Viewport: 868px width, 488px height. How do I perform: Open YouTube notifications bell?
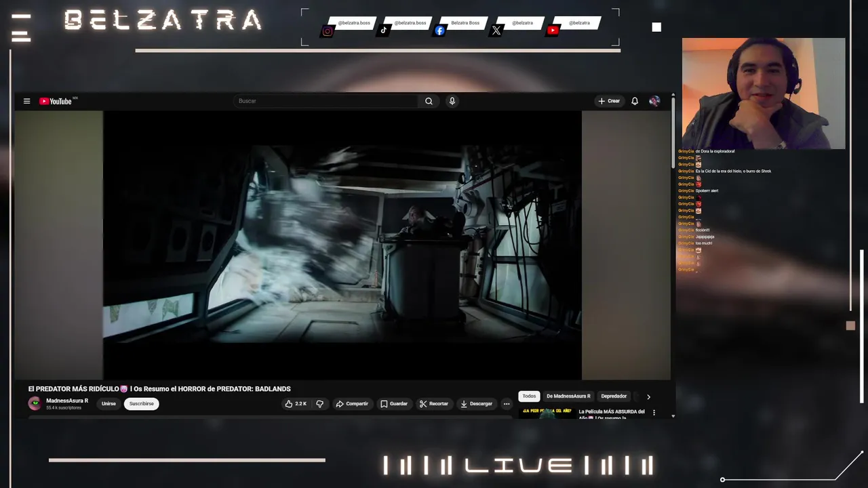pos(635,101)
